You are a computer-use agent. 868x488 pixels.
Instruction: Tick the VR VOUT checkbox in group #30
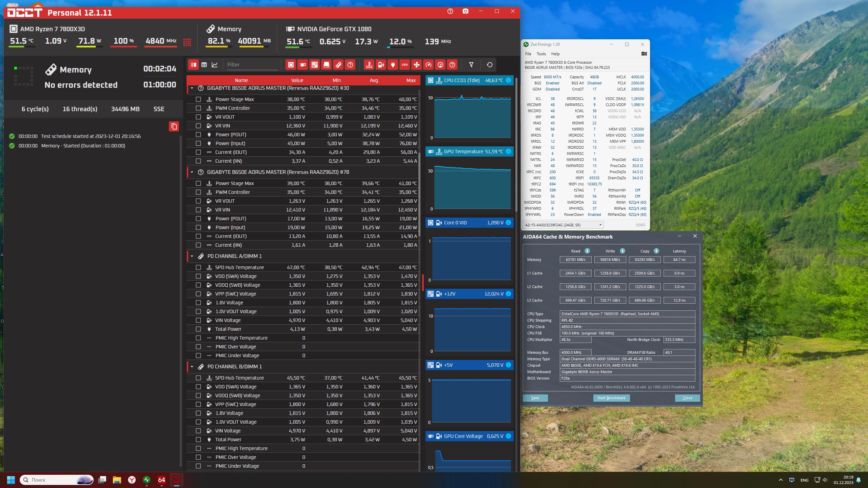198,117
